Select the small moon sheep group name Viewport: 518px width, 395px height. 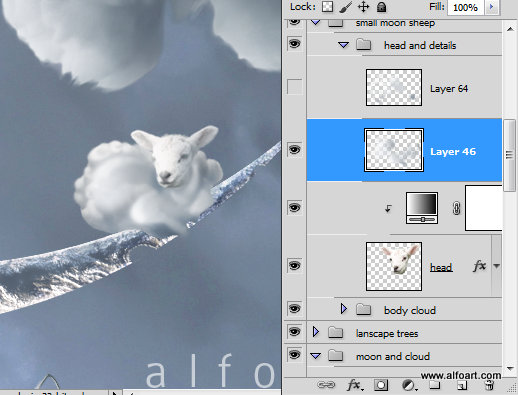(x=395, y=23)
